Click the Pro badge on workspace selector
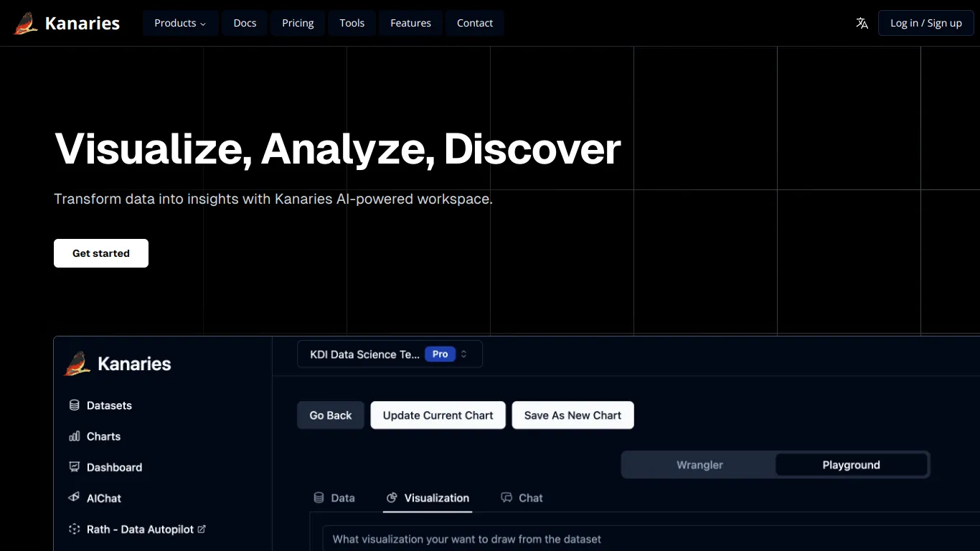 pyautogui.click(x=440, y=354)
